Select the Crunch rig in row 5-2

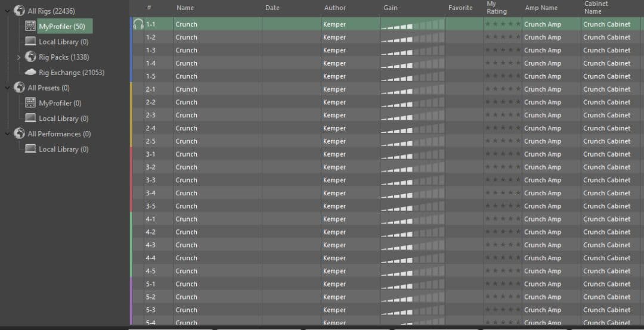(x=186, y=297)
